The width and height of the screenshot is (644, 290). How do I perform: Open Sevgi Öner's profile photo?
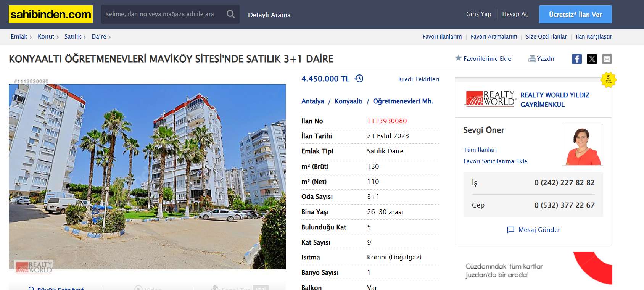(x=582, y=145)
